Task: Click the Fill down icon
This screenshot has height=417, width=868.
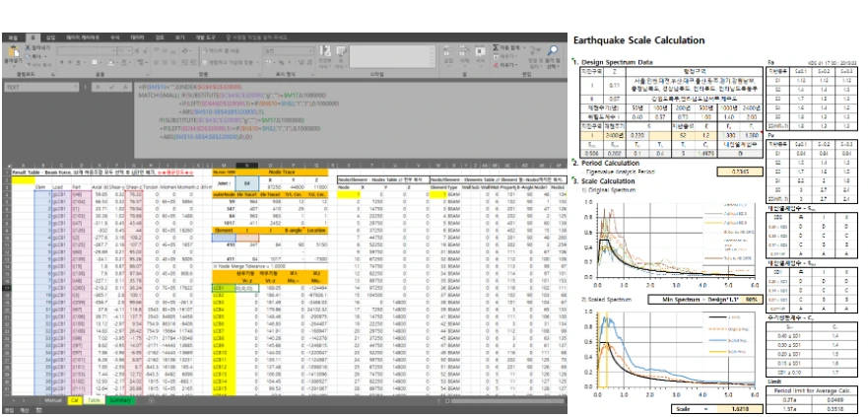Action: [x=496, y=56]
